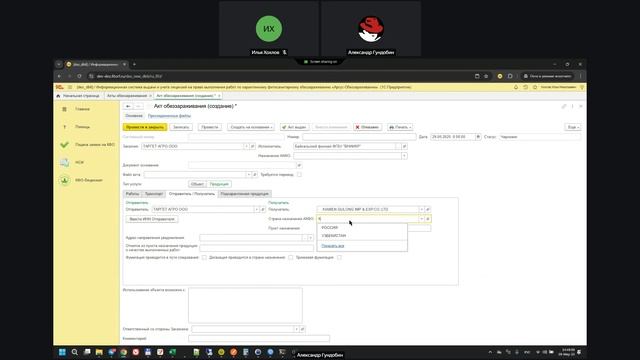Click the back arrow navigation button in form
This screenshot has width=640, height=360.
[128, 106]
